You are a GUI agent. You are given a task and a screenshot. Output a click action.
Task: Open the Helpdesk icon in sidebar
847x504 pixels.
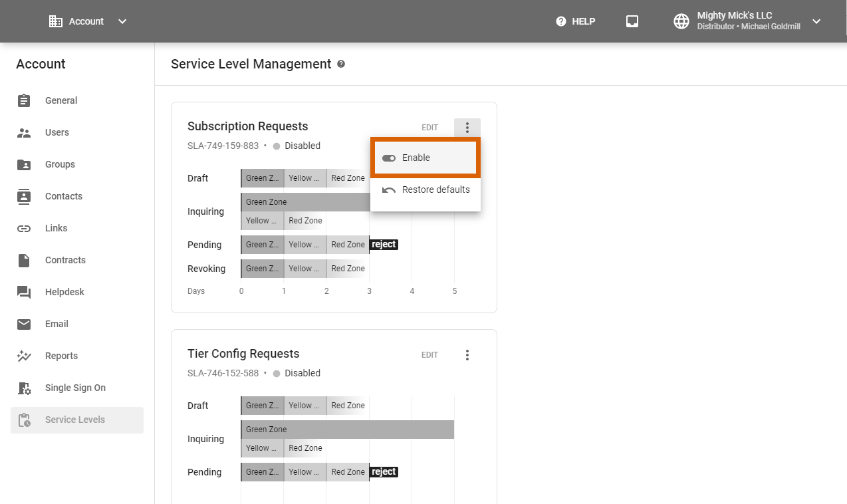pos(24,292)
